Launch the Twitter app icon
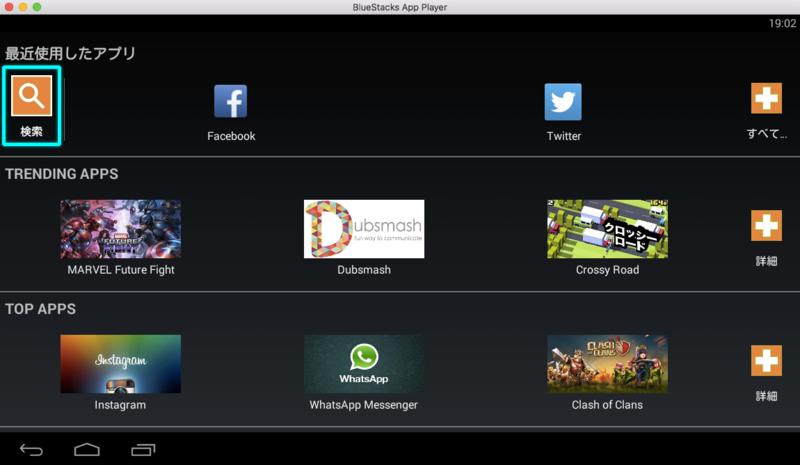This screenshot has width=800, height=465. 563,102
